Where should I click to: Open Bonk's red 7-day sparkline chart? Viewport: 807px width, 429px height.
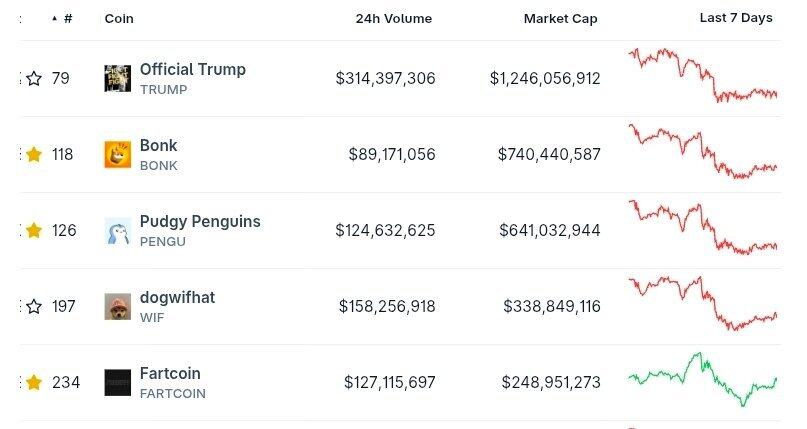coord(702,152)
